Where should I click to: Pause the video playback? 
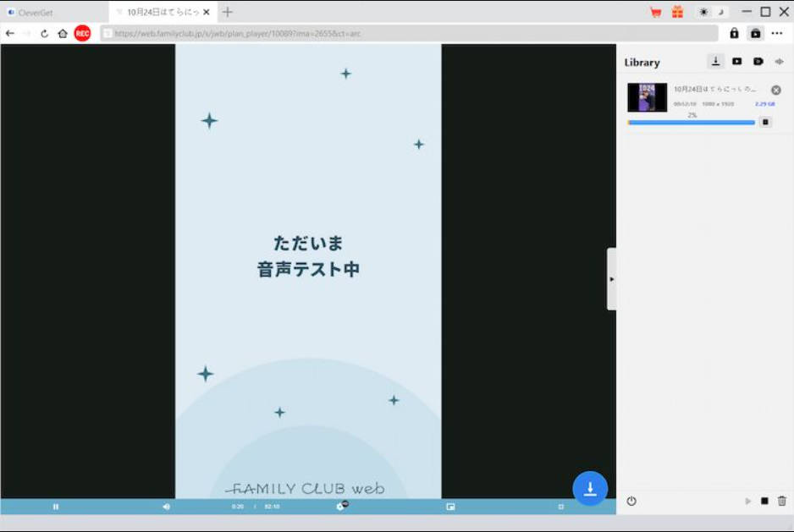pos(56,507)
